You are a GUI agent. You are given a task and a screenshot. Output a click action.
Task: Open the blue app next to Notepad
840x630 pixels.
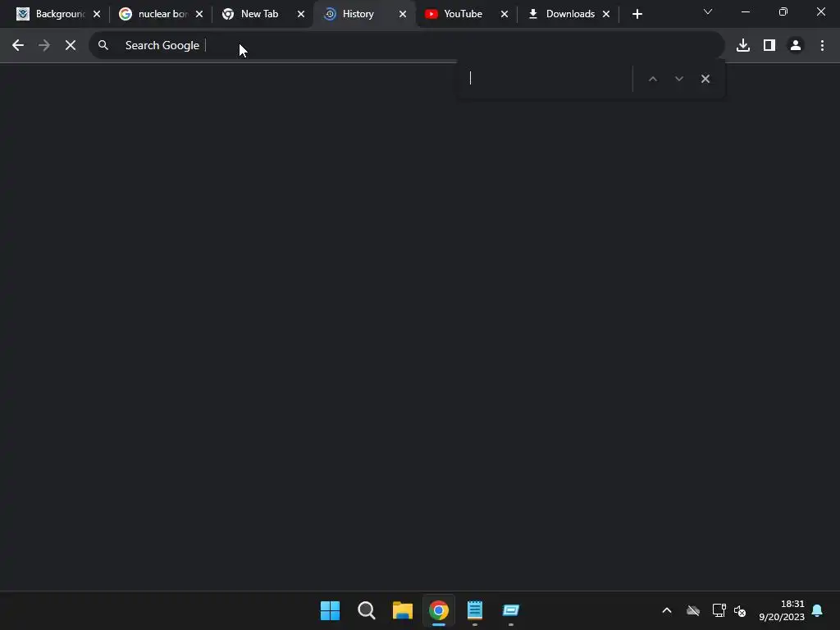tap(510, 610)
